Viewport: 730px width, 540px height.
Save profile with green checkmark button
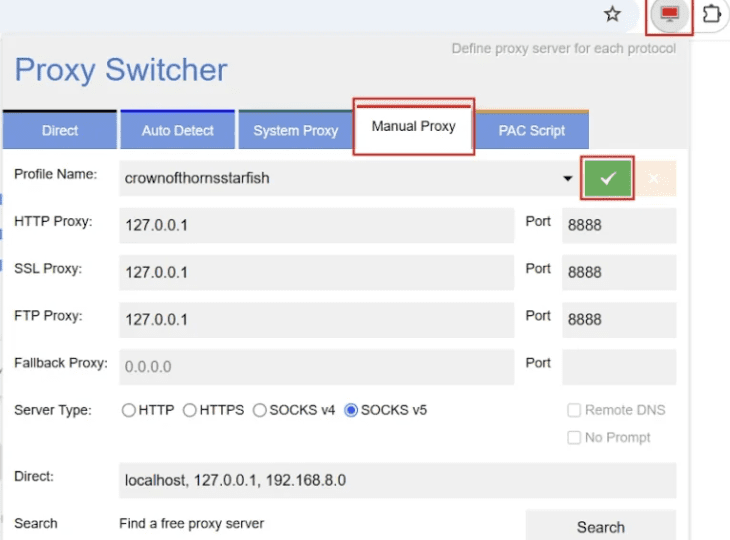[x=607, y=178]
